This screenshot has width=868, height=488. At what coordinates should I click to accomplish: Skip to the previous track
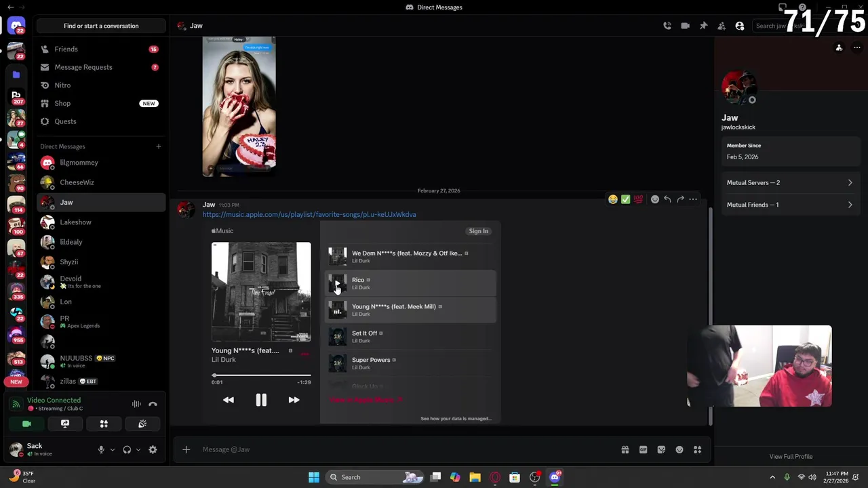229,400
